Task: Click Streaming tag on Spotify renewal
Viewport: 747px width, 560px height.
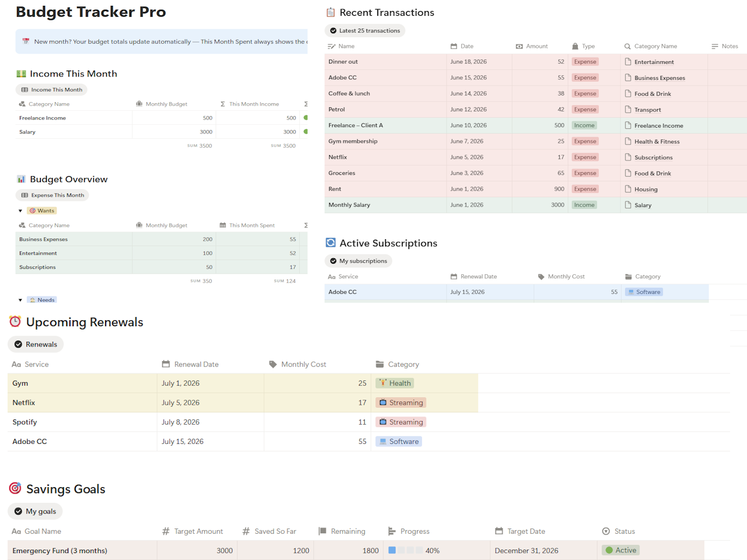Action: [400, 422]
